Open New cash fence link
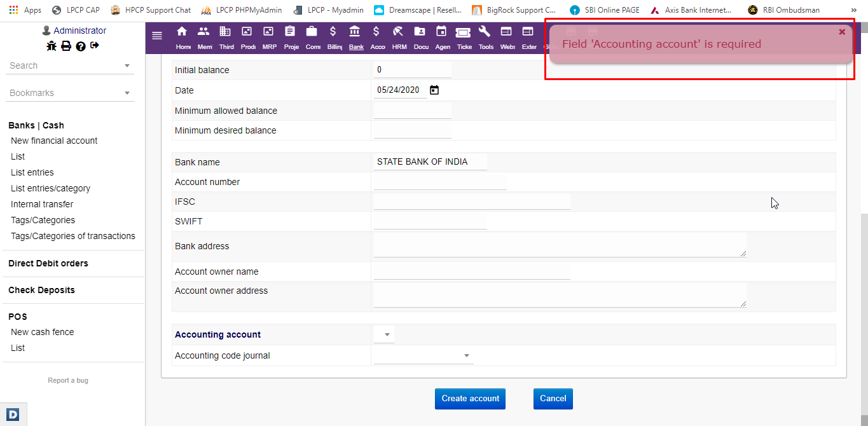The width and height of the screenshot is (868, 426). point(43,332)
